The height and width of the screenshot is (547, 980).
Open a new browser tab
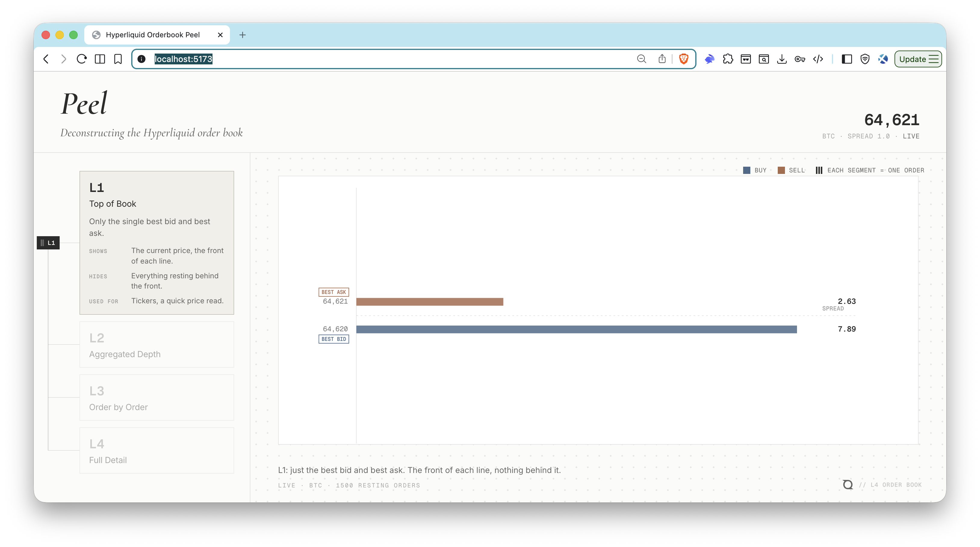(x=242, y=35)
